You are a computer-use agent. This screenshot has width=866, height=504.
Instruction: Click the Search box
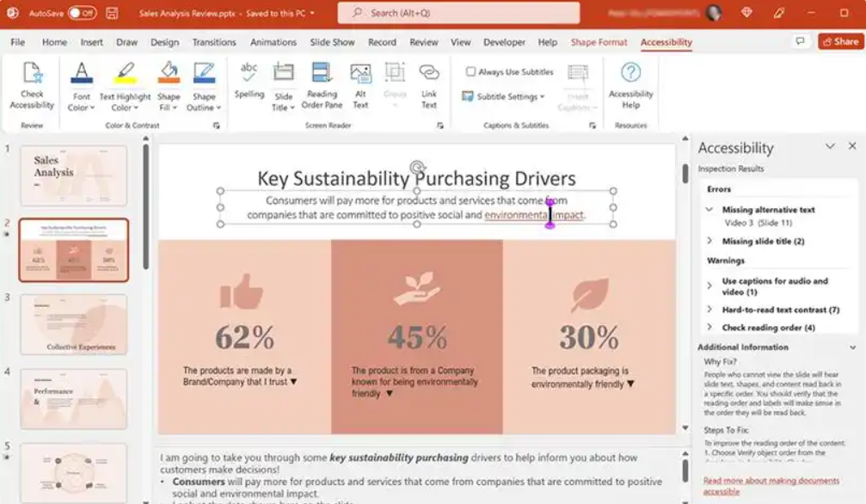click(x=458, y=13)
